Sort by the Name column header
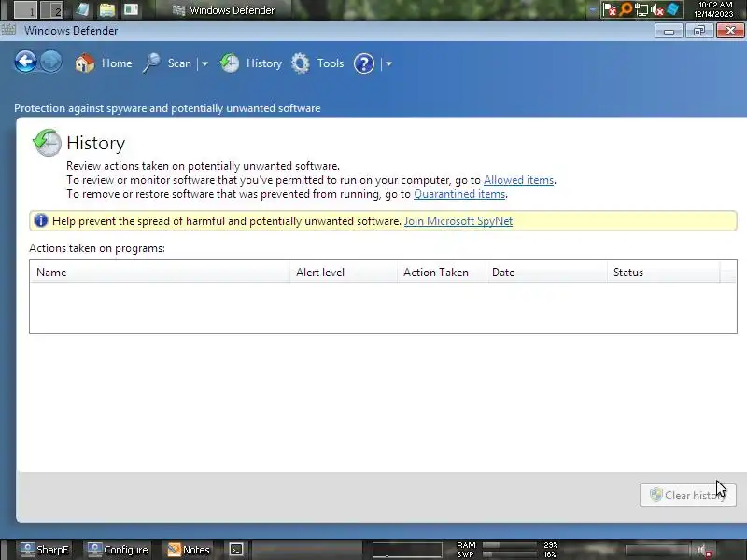Screen dimensions: 747x560 tap(160, 273)
